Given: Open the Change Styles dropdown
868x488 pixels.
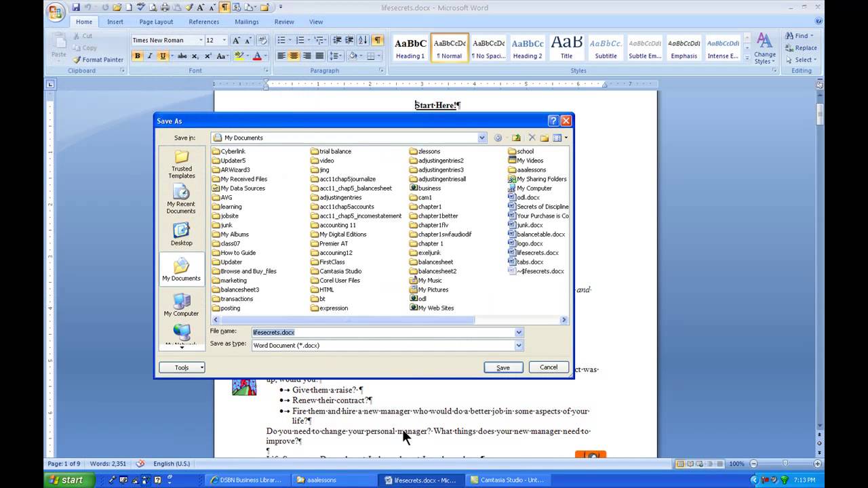Looking at the screenshot, I should 764,49.
